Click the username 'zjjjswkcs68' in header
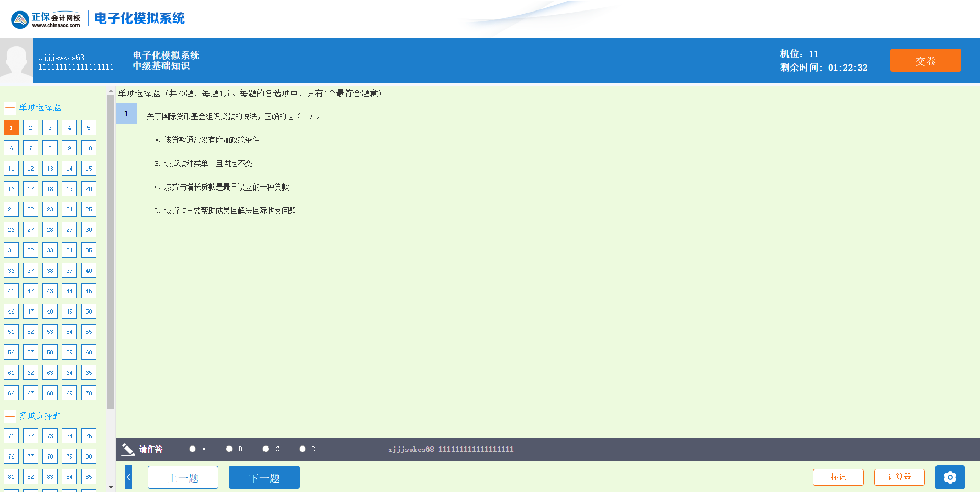This screenshot has width=980, height=492. pos(61,58)
